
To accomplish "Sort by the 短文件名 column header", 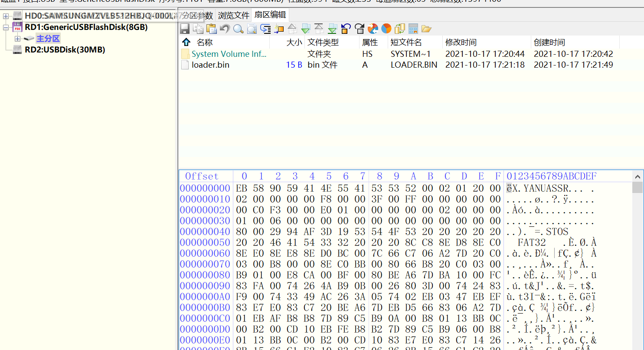I will coord(406,42).
